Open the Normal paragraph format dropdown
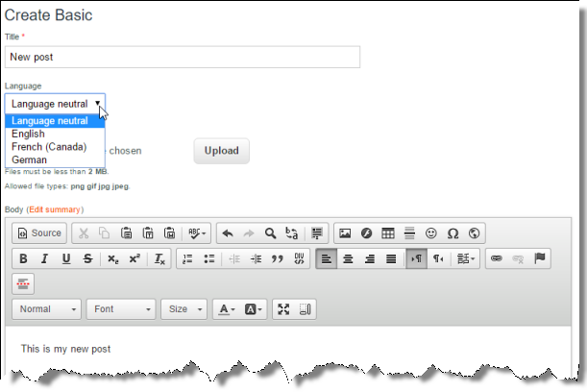Screen dimensions: 587x392 [47, 309]
